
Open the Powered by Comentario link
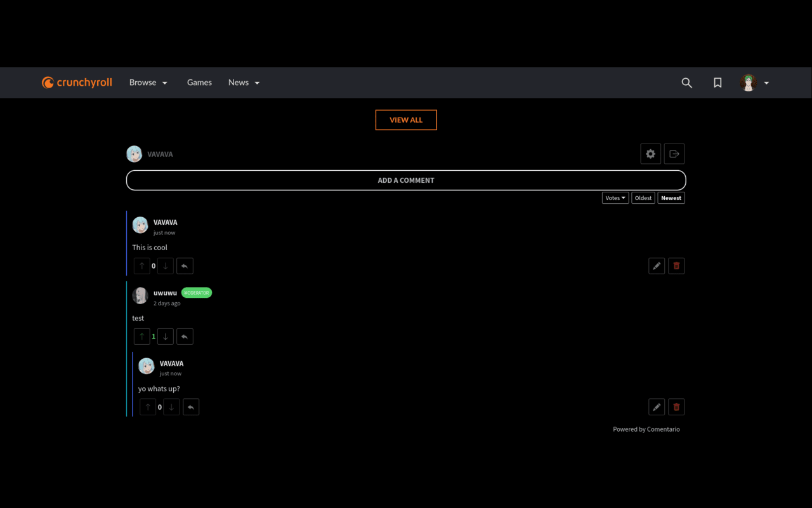pos(646,429)
